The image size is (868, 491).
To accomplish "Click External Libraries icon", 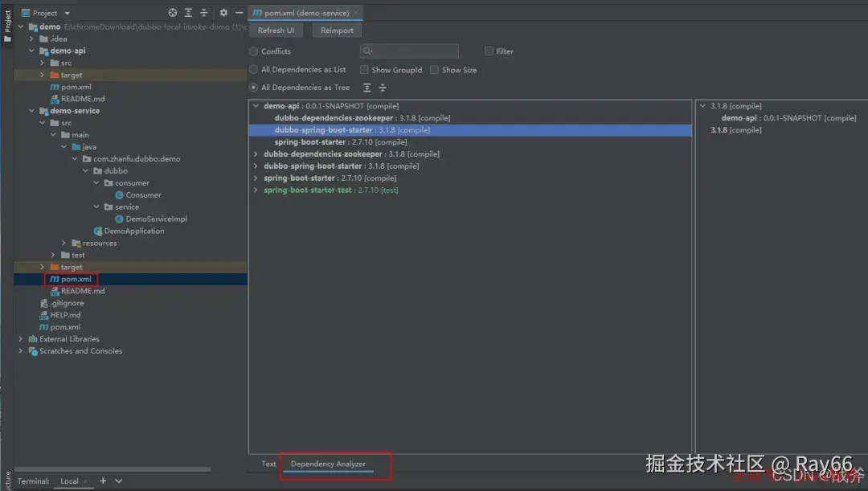I will coord(33,339).
